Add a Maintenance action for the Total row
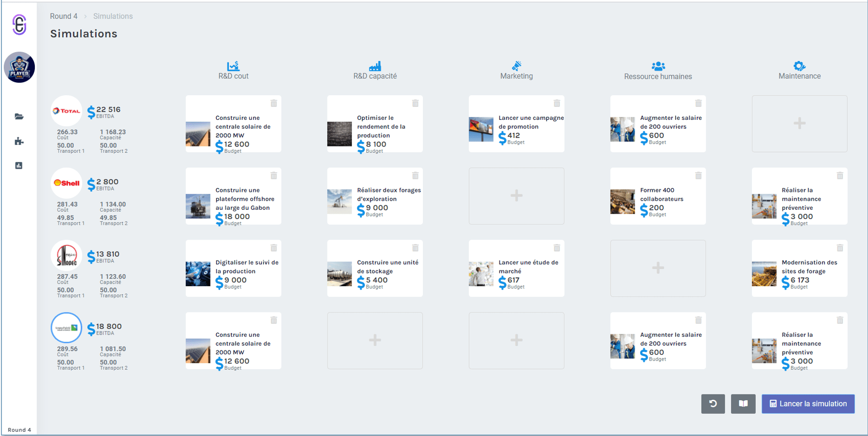The width and height of the screenshot is (868, 436). 799,124
